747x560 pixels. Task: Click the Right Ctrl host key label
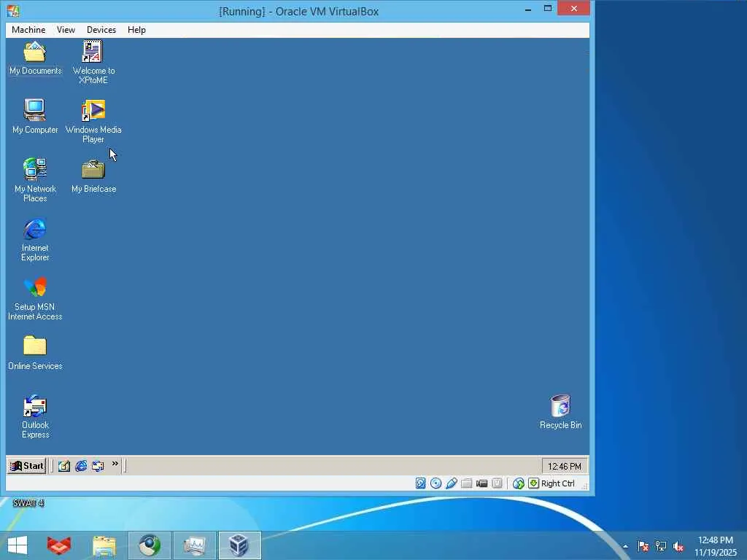click(x=558, y=483)
